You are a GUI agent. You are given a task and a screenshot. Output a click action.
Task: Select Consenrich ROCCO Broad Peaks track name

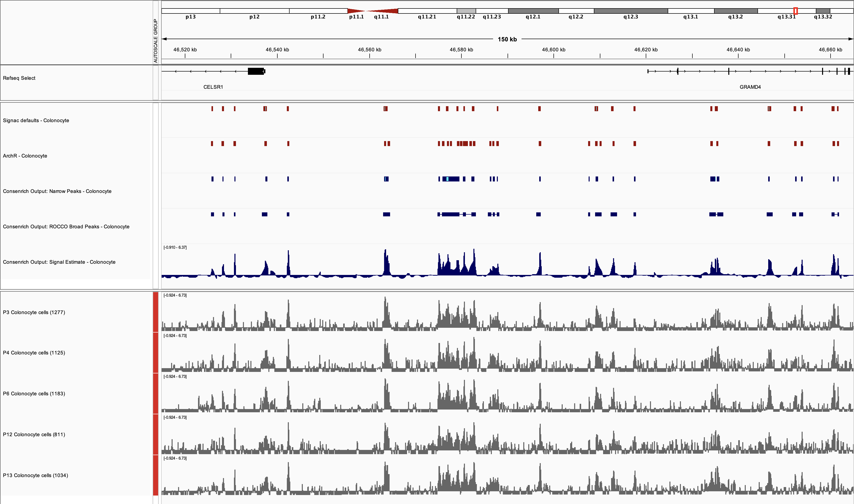pos(66,227)
